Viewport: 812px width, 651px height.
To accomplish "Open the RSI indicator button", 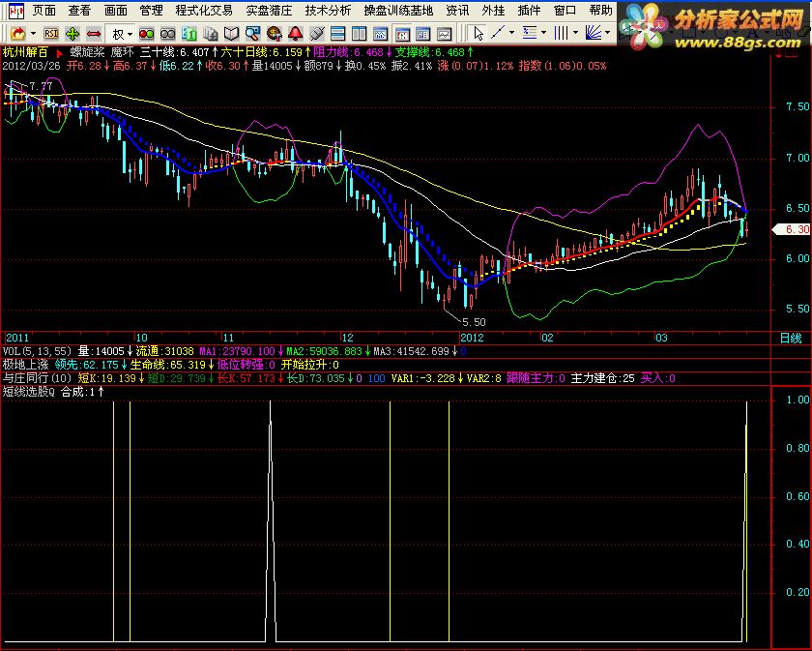I will pyautogui.click(x=50, y=34).
